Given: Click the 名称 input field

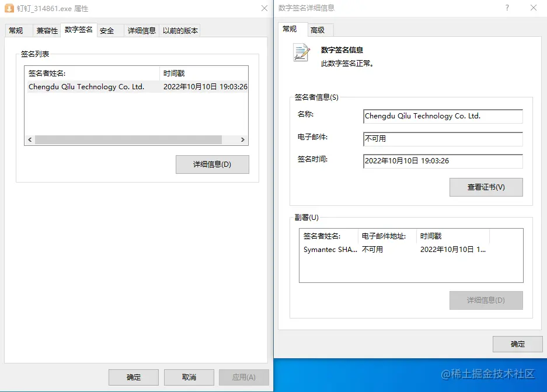Looking at the screenshot, I should pyautogui.click(x=443, y=116).
